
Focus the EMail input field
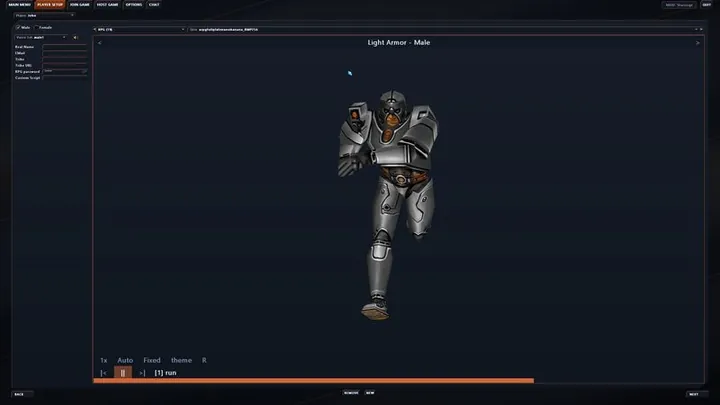pos(64,53)
